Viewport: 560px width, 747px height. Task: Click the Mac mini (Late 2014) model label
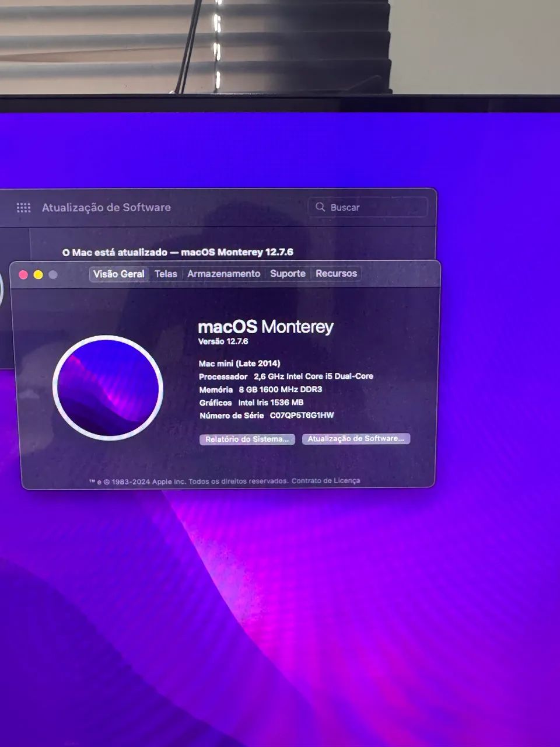click(x=239, y=364)
